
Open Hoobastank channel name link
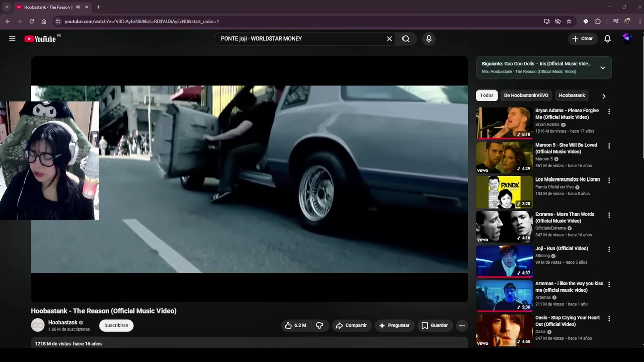coord(63,322)
